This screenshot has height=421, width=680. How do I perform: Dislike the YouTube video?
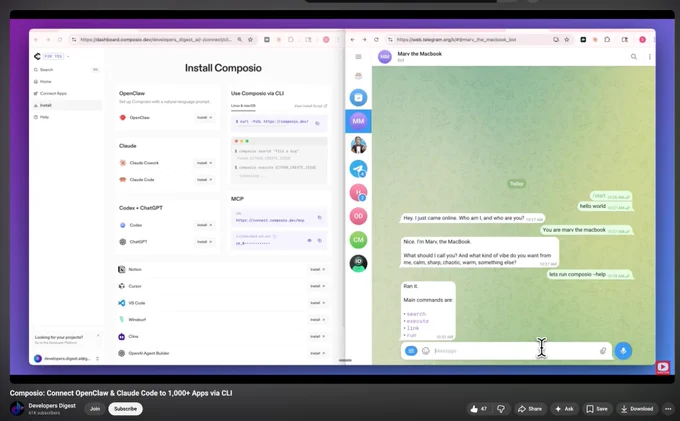point(501,409)
